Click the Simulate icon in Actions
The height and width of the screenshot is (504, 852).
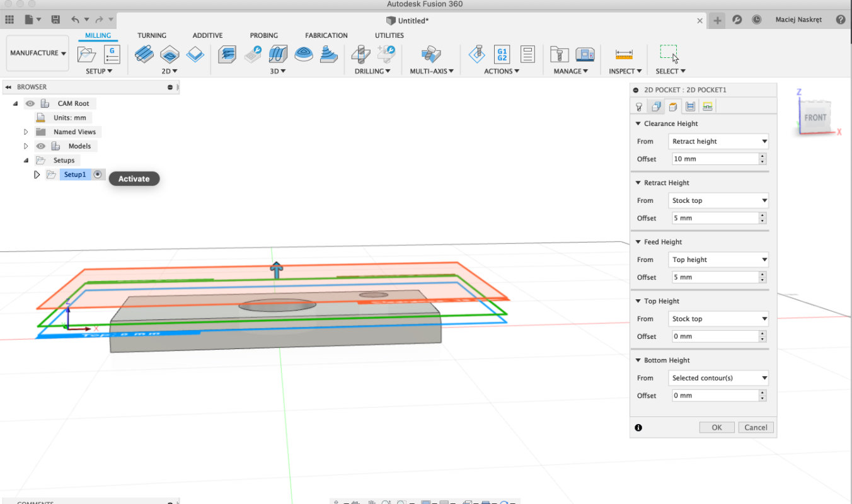coord(477,54)
